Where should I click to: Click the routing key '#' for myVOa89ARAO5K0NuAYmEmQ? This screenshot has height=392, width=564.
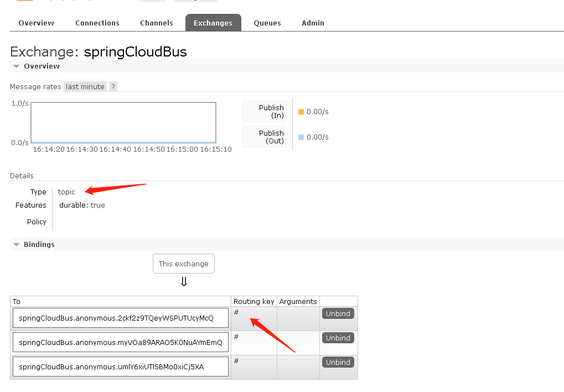tap(236, 337)
